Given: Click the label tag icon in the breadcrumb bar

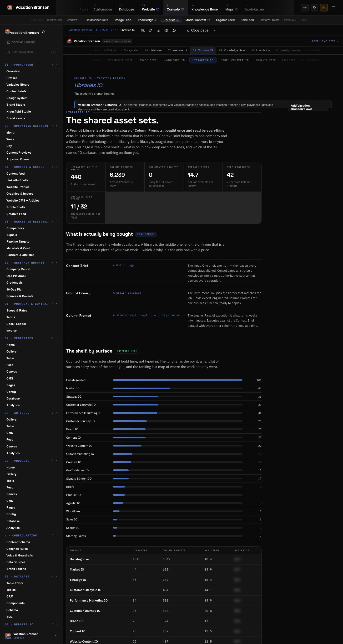Looking at the screenshot, I should coord(151,30).
